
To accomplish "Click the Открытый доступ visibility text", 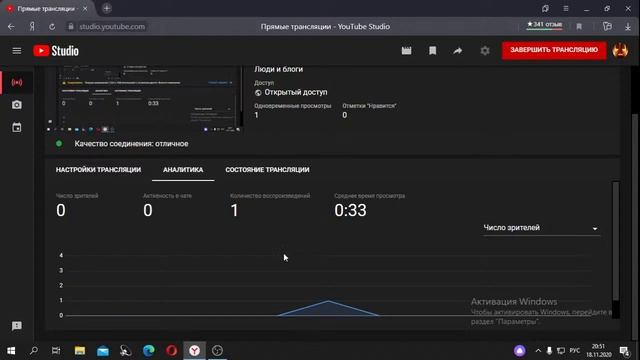I will pos(296,92).
